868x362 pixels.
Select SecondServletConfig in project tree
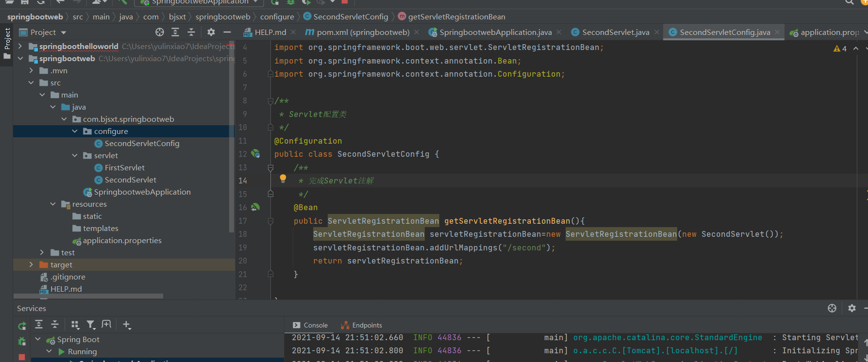(x=137, y=143)
